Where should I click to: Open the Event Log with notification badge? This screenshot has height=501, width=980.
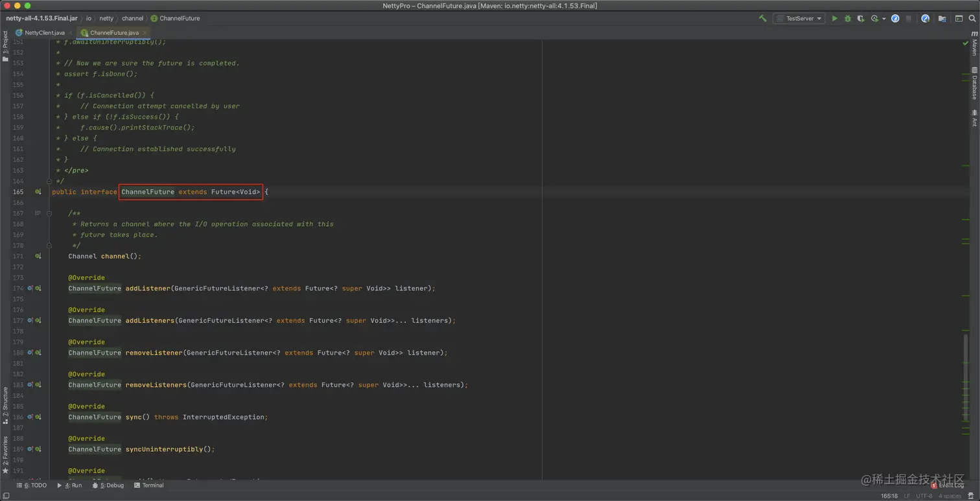pos(948,485)
